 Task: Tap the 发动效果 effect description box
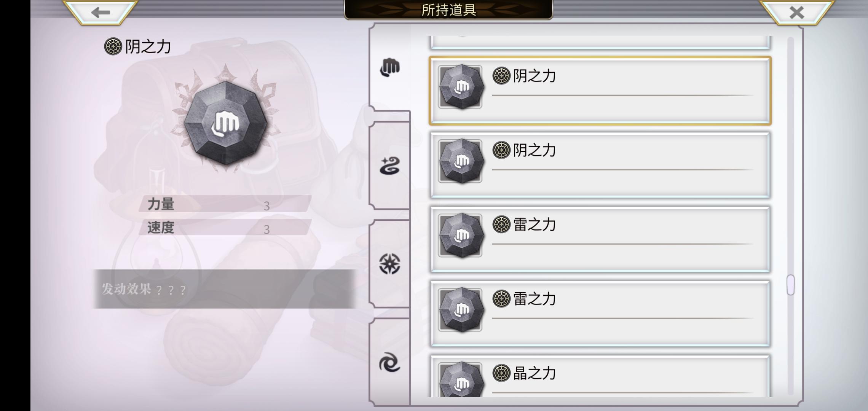pyautogui.click(x=225, y=289)
